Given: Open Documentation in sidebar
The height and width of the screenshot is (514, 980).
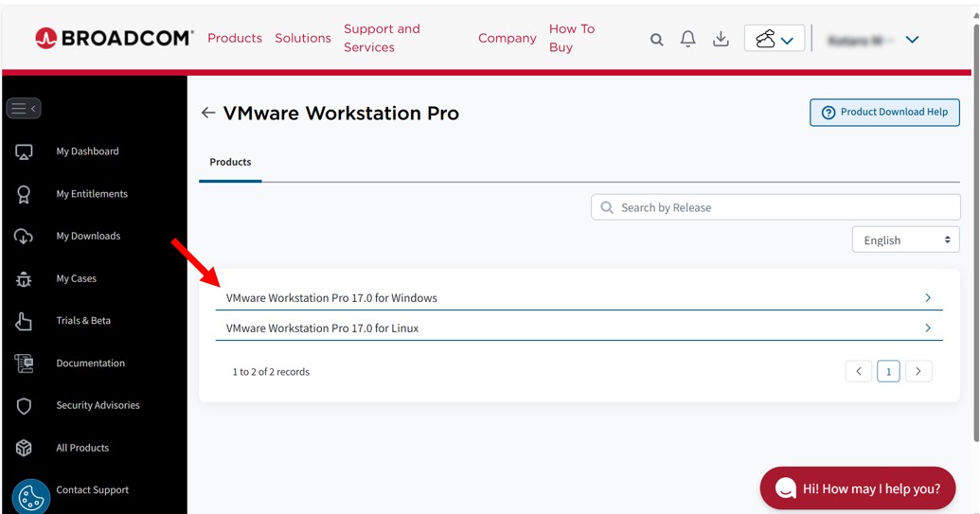Looking at the screenshot, I should pyautogui.click(x=91, y=363).
